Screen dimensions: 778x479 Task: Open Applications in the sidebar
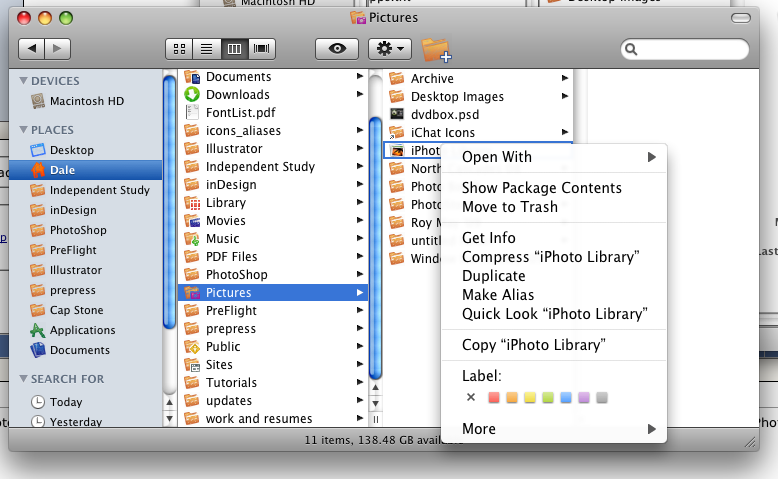(x=86, y=330)
